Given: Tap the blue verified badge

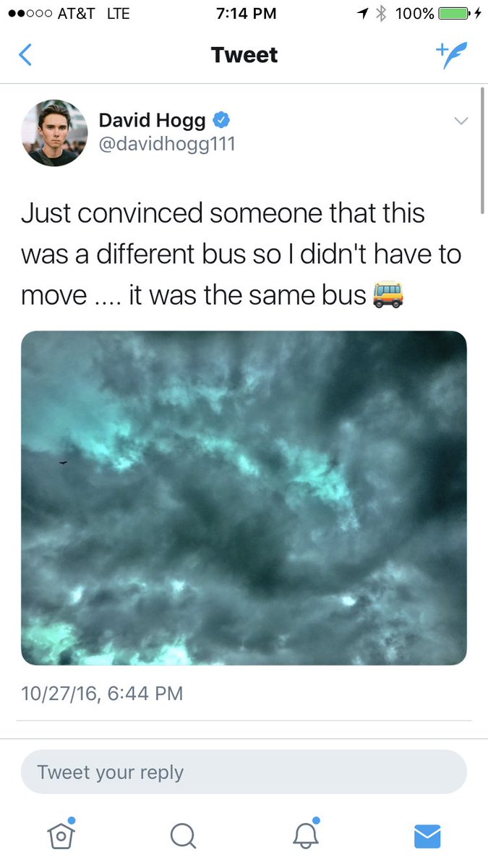Looking at the screenshot, I should click(221, 119).
